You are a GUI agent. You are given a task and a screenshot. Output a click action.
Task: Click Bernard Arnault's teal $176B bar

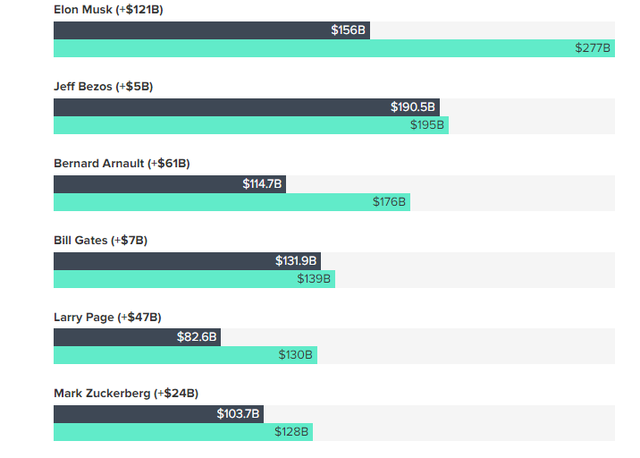click(231, 202)
